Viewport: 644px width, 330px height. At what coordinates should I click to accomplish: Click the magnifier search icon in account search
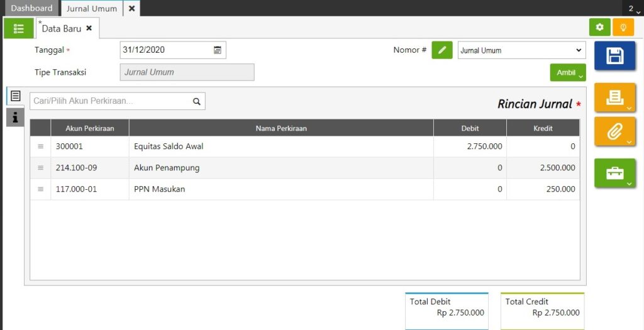point(197,101)
